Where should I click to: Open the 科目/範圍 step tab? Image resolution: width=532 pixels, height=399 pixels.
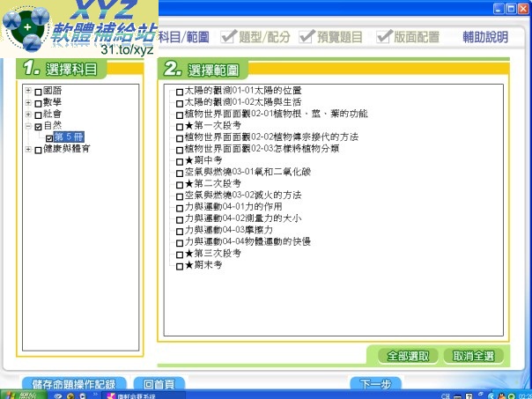(x=184, y=37)
